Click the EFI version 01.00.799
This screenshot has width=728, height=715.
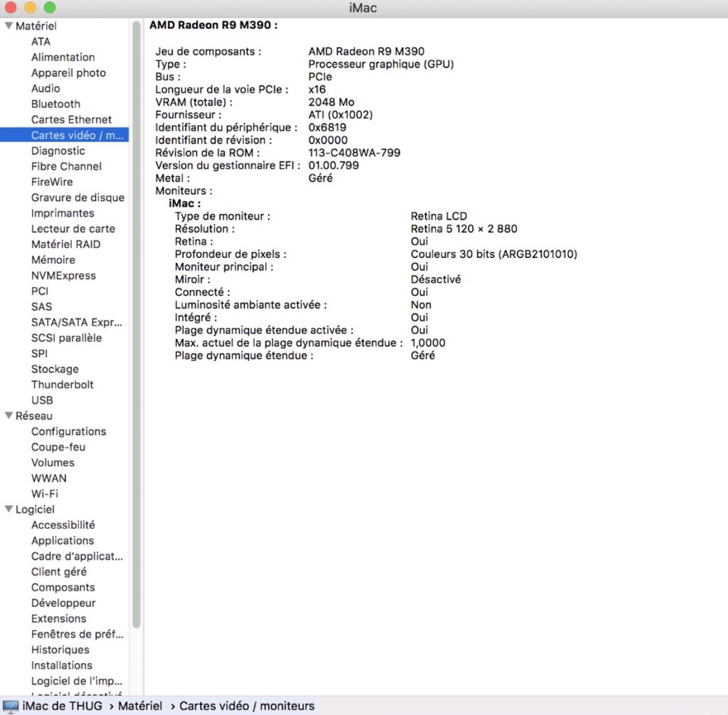coord(334,166)
